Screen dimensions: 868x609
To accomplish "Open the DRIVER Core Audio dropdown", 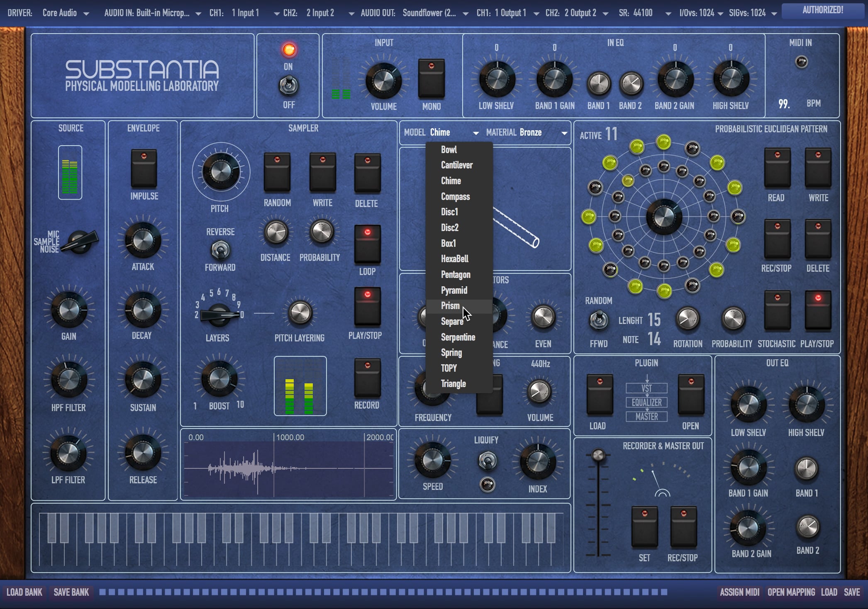I will [x=66, y=13].
